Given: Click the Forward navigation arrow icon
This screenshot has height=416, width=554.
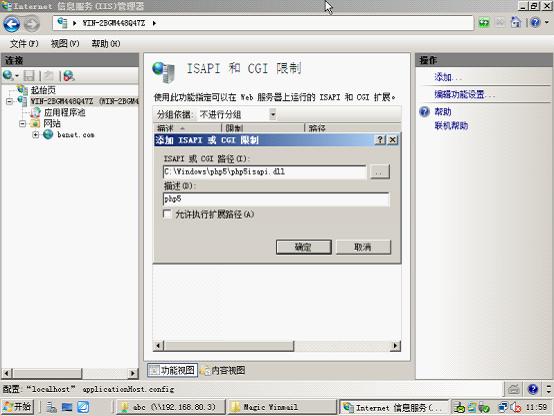Looking at the screenshot, I should 32,24.
